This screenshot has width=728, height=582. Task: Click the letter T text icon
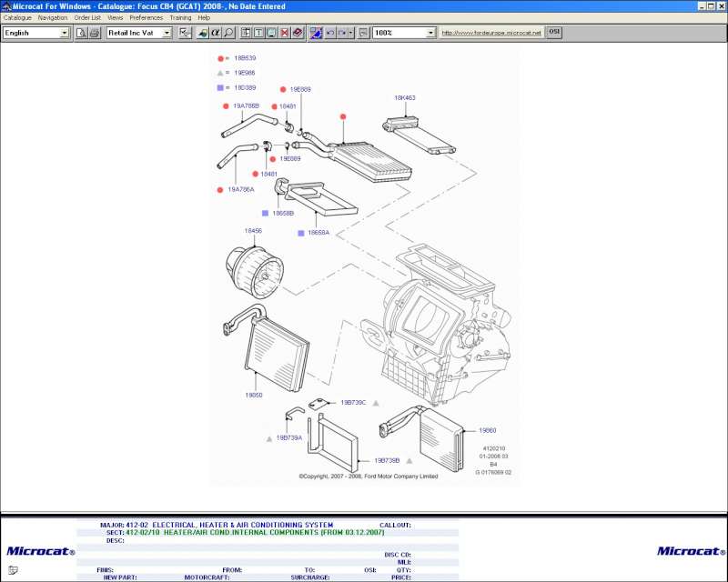tap(259, 33)
